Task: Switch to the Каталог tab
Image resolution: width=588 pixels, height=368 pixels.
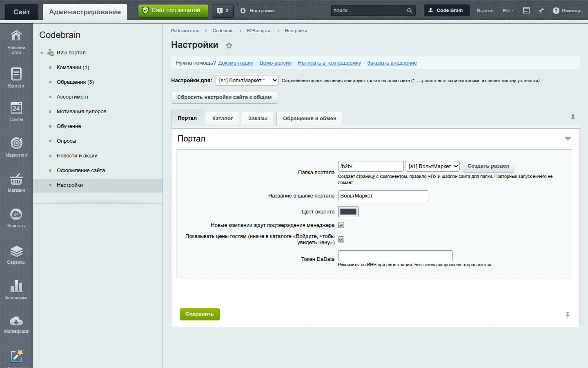Action: [x=223, y=119]
